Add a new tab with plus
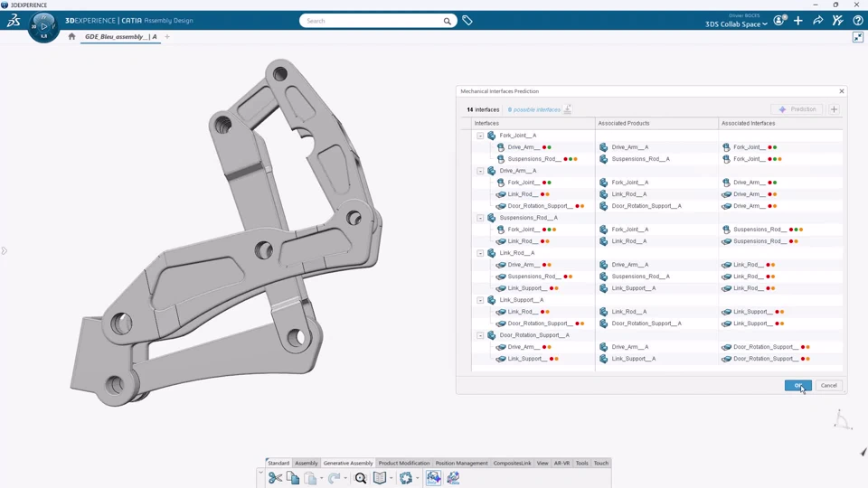Image resolution: width=868 pixels, height=488 pixels. 167,36
